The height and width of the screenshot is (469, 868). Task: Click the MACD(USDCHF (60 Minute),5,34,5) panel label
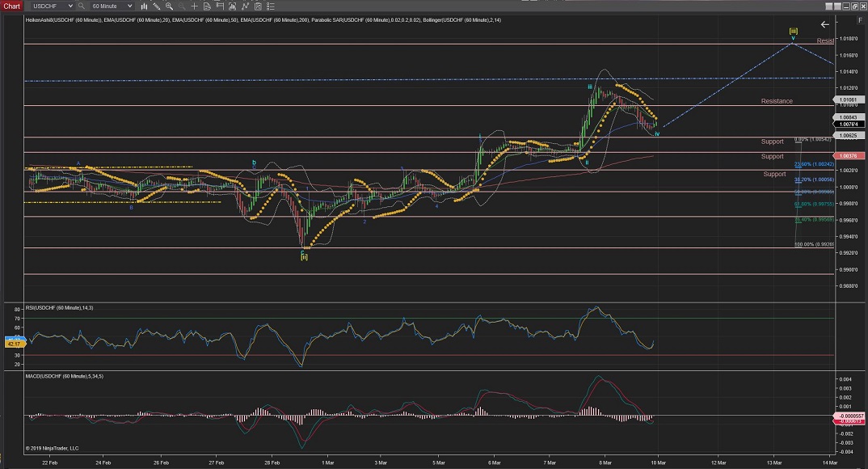tap(64, 377)
